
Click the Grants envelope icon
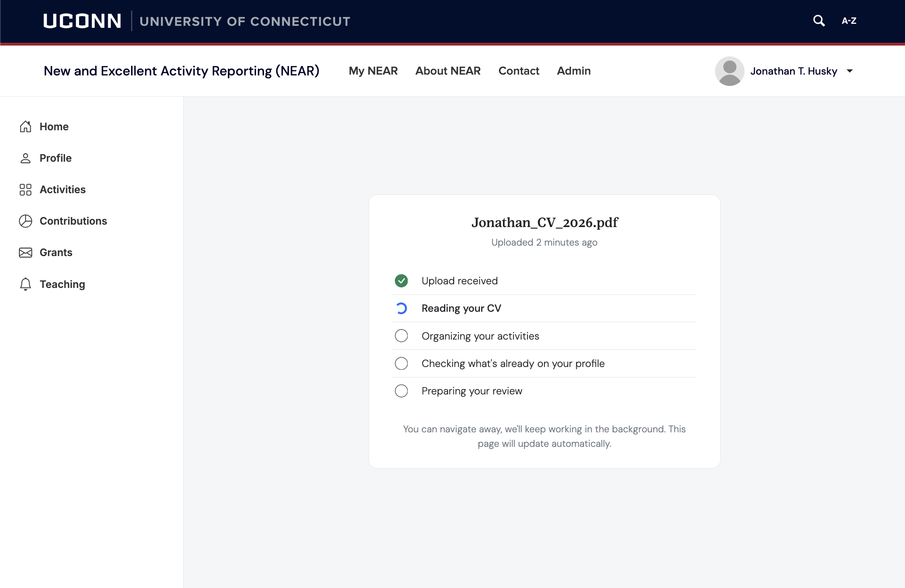(25, 252)
